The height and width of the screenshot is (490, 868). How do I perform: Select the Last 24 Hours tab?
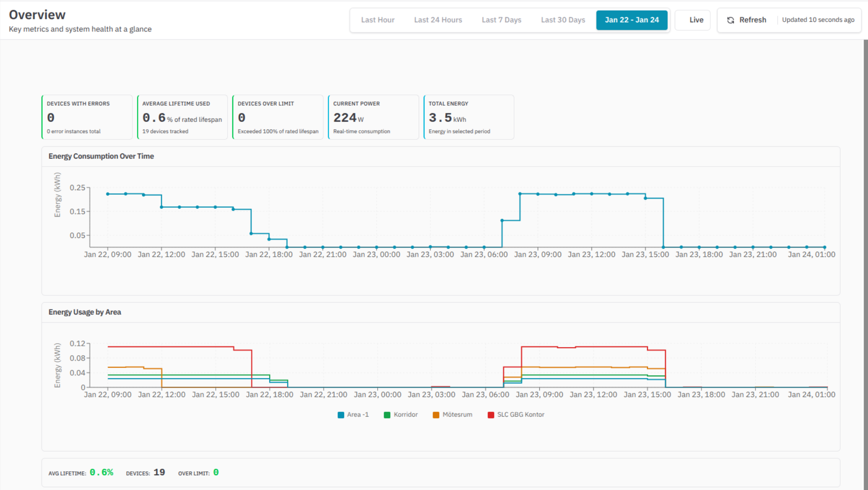(438, 20)
